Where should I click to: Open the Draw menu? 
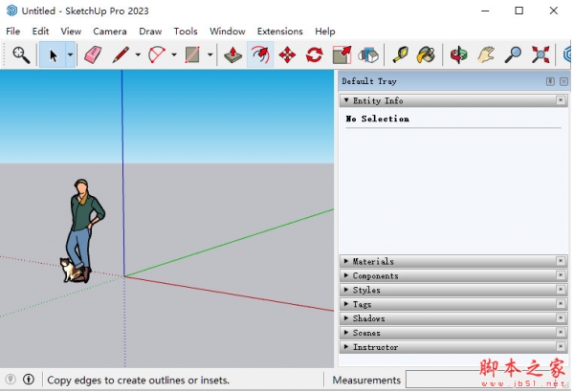150,32
